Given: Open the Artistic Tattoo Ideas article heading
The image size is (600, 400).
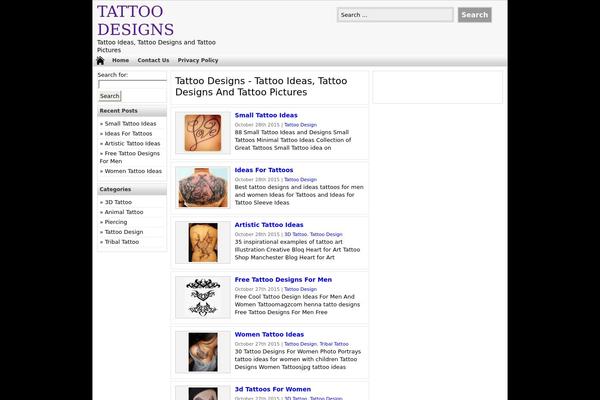Looking at the screenshot, I should (269, 225).
